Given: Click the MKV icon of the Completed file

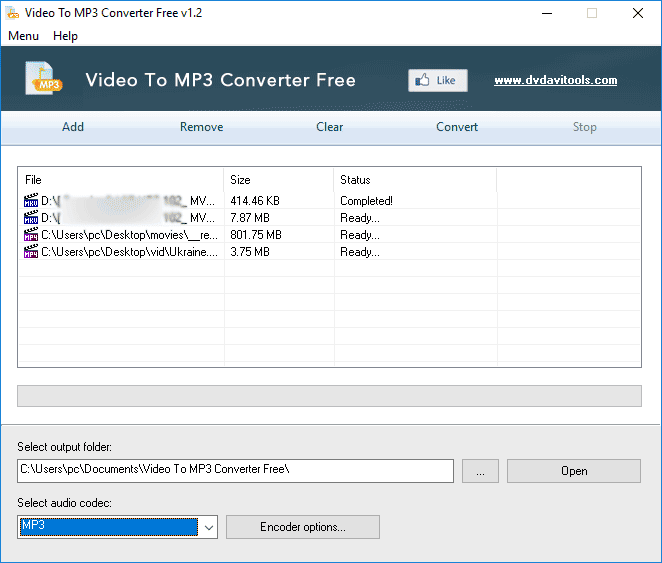Looking at the screenshot, I should (x=31, y=200).
